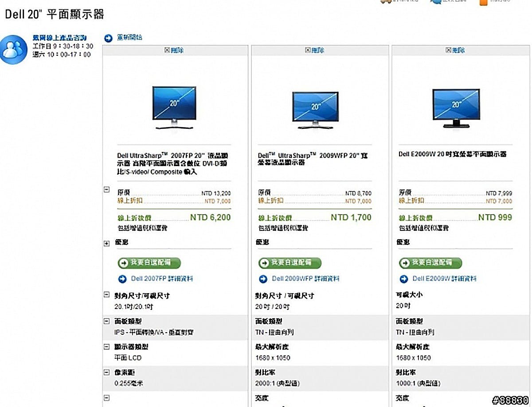Viewport: 532px width, 407px height.
Task: Click 我要自選配備 button for E2009W
Action: point(430,263)
